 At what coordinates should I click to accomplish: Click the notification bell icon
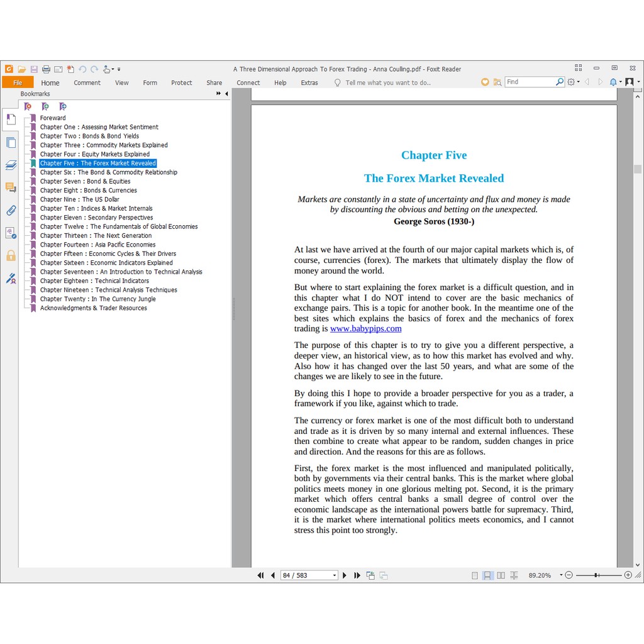pos(613,82)
